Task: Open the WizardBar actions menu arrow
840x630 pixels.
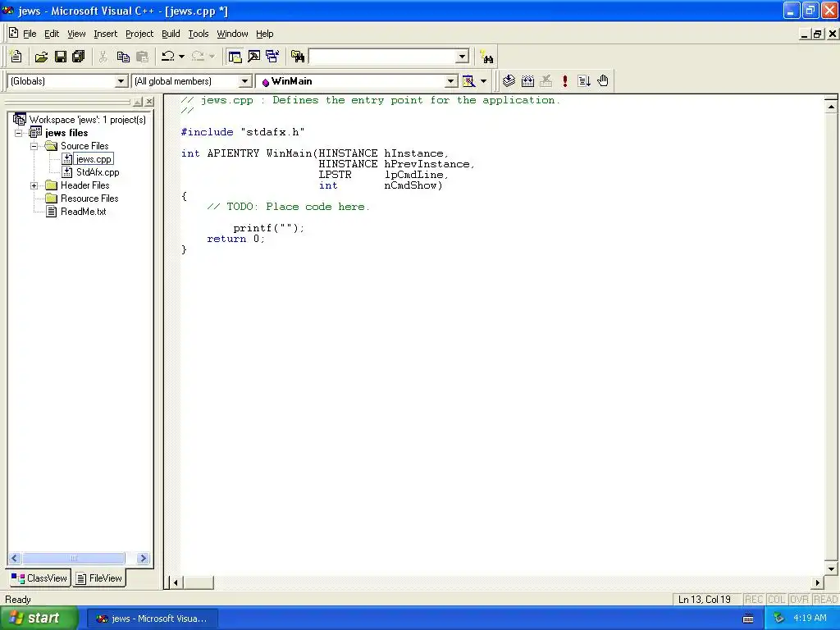Action: (483, 81)
